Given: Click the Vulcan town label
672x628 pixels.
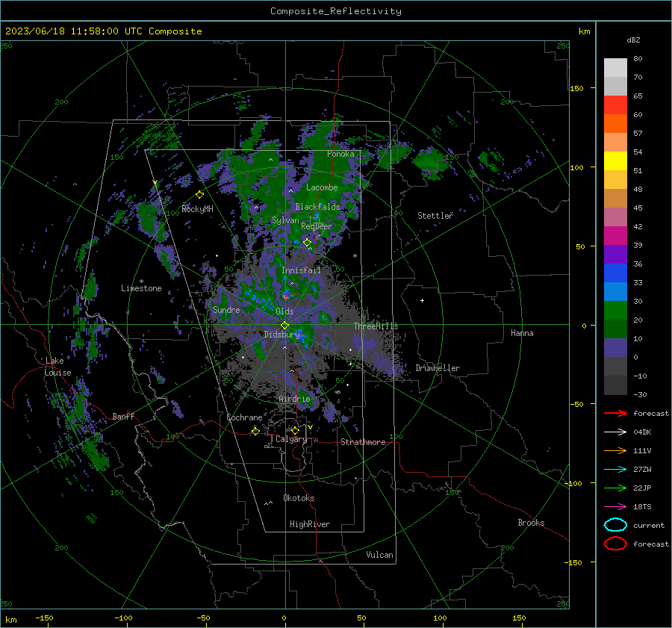Looking at the screenshot, I should point(379,555).
